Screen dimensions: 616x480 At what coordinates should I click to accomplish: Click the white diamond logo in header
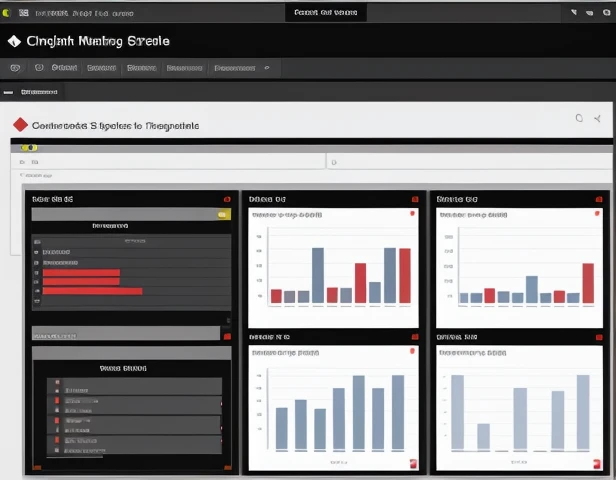coord(13,42)
